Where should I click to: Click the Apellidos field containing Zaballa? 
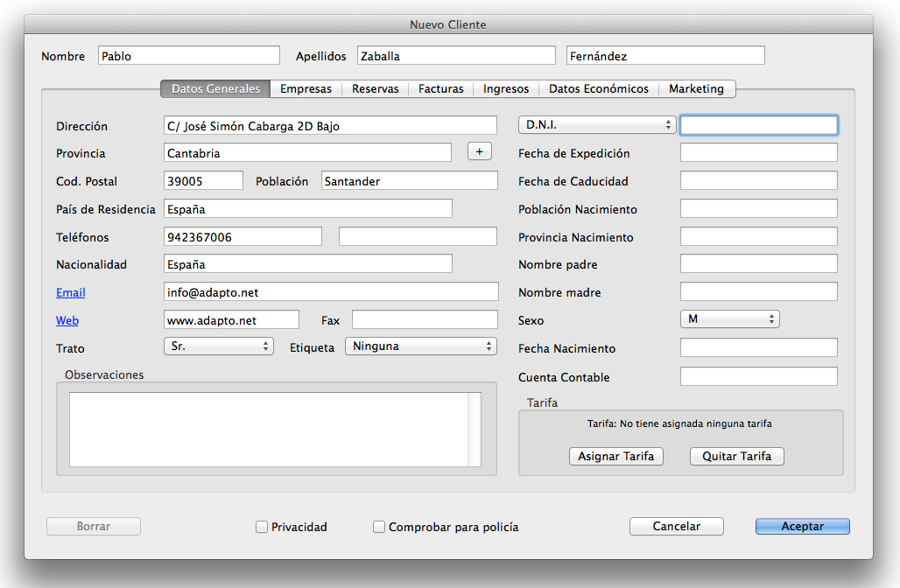[456, 56]
